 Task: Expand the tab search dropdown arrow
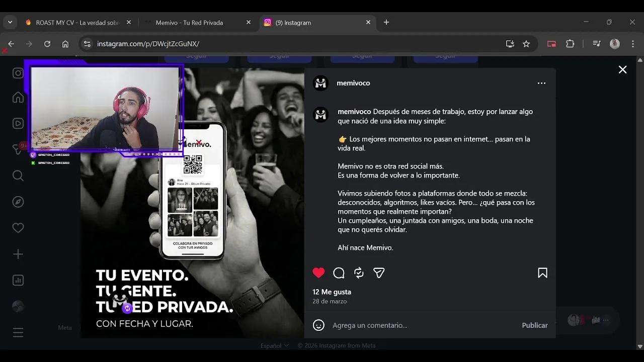click(x=10, y=22)
